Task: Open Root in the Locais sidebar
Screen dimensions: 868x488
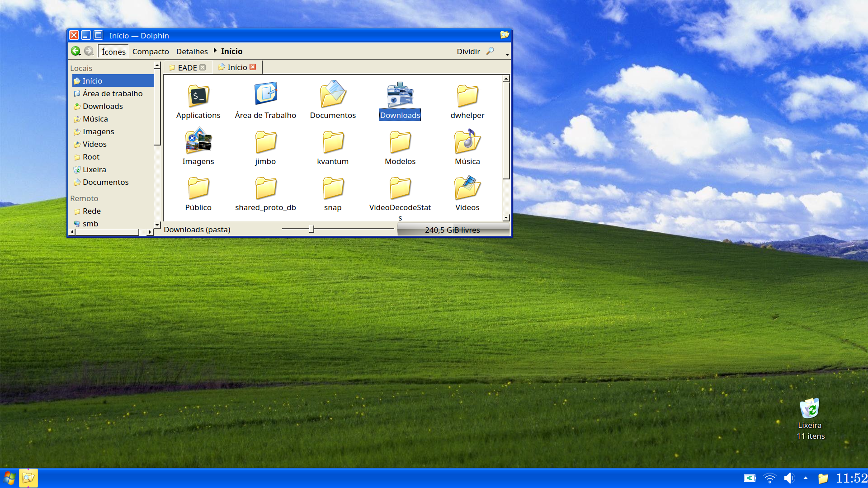Action: (x=113, y=157)
